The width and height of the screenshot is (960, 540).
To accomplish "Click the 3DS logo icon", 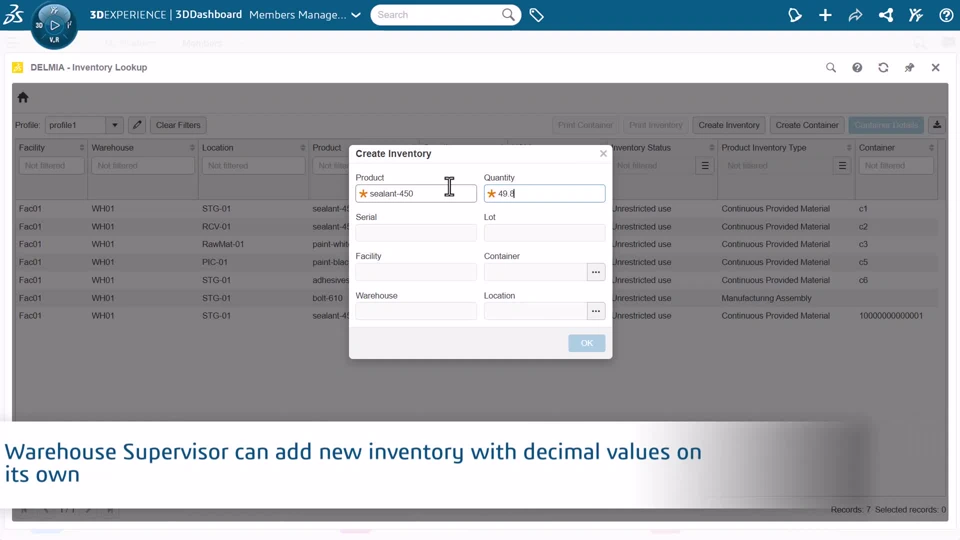I will (x=13, y=14).
